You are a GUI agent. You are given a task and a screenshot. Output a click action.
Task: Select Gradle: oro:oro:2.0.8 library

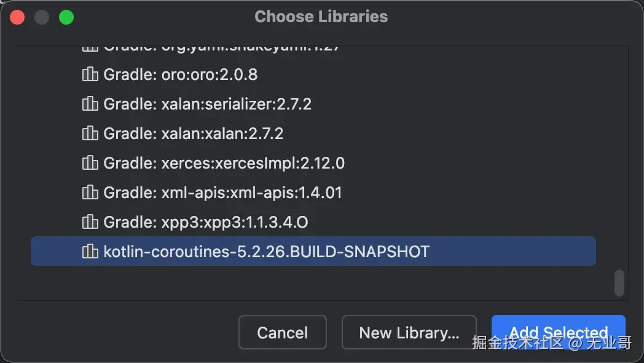180,74
